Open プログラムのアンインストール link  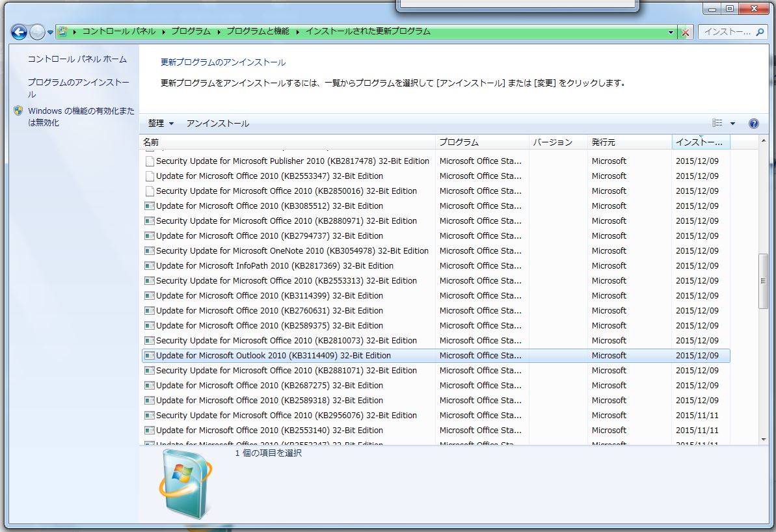pos(78,88)
